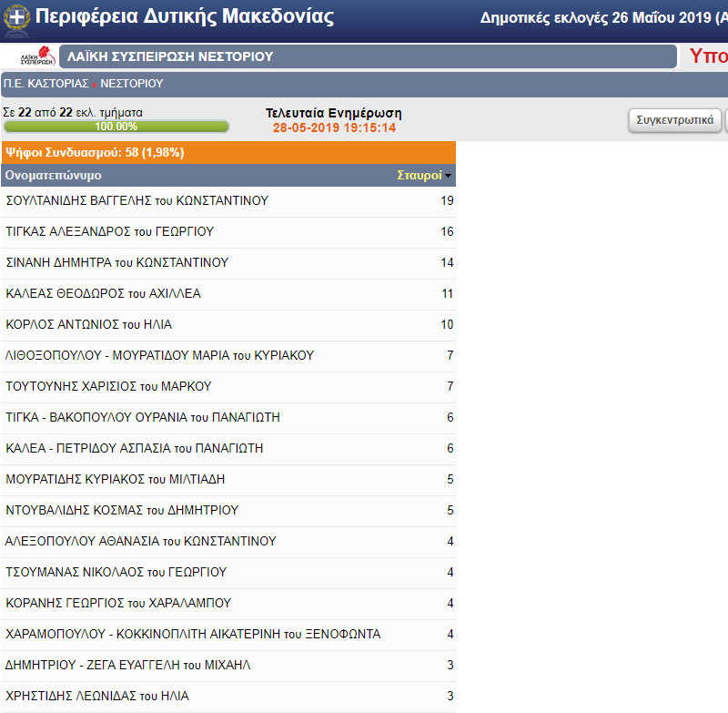The width and height of the screenshot is (728, 713).
Task: Click the 100.00% polling stations progress bar
Action: (x=116, y=127)
